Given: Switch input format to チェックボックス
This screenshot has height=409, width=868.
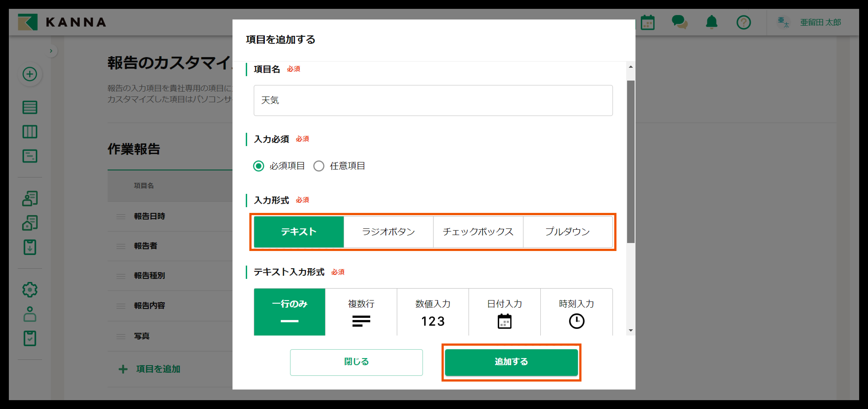Looking at the screenshot, I should coord(478,232).
